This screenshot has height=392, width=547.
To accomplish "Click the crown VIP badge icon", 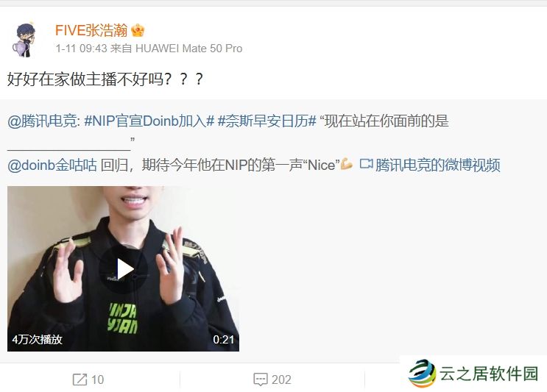I will (138, 30).
